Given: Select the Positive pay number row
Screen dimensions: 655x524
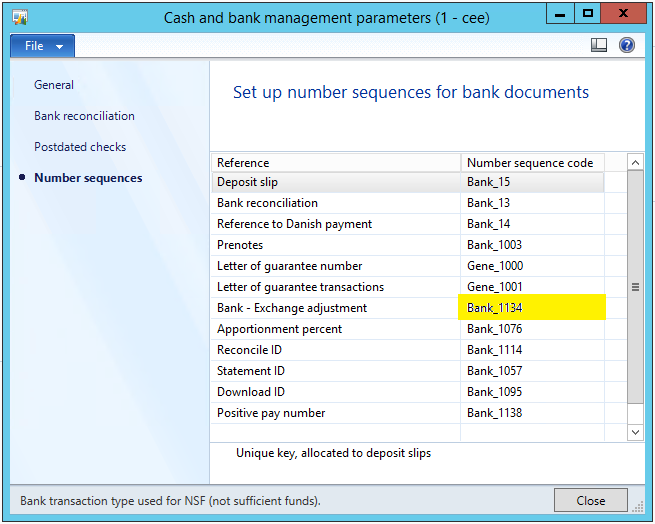Looking at the screenshot, I should pos(335,413).
